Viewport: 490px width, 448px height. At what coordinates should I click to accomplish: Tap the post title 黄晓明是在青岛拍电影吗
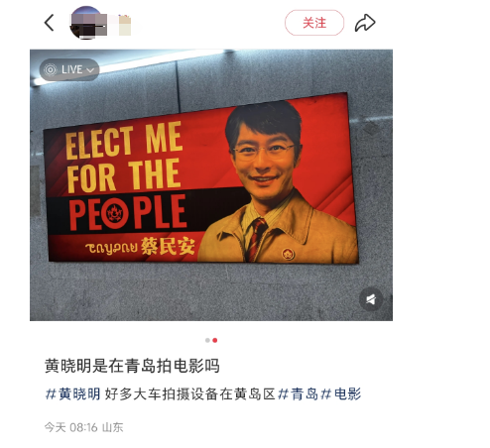(x=132, y=366)
